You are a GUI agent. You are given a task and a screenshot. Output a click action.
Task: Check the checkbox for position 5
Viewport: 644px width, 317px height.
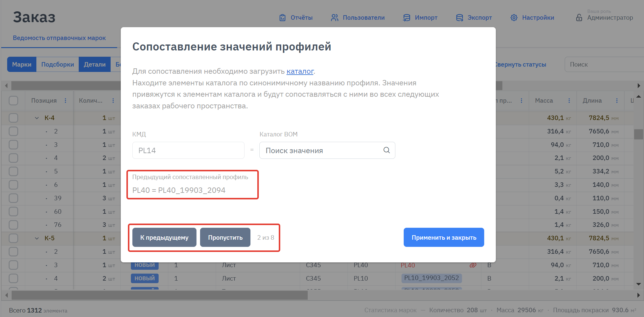[13, 171]
